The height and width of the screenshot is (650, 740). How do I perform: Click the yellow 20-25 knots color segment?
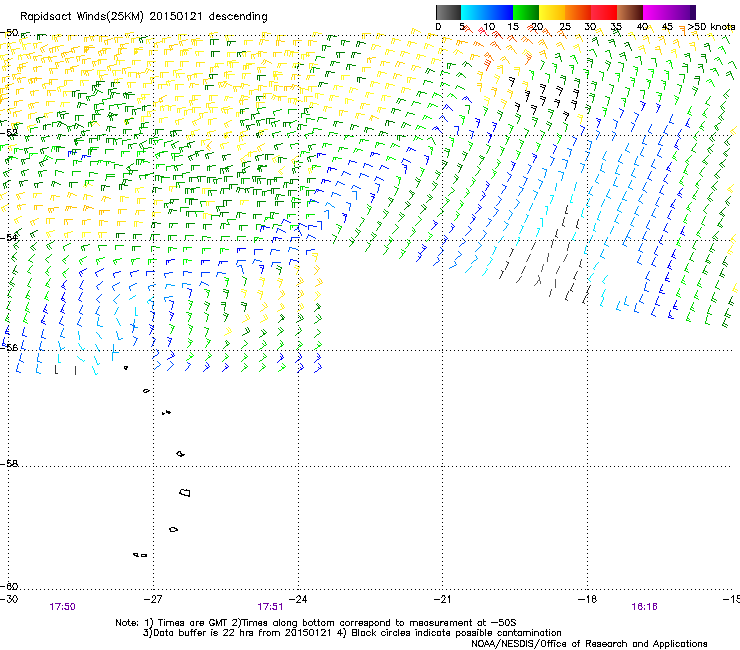pos(552,12)
